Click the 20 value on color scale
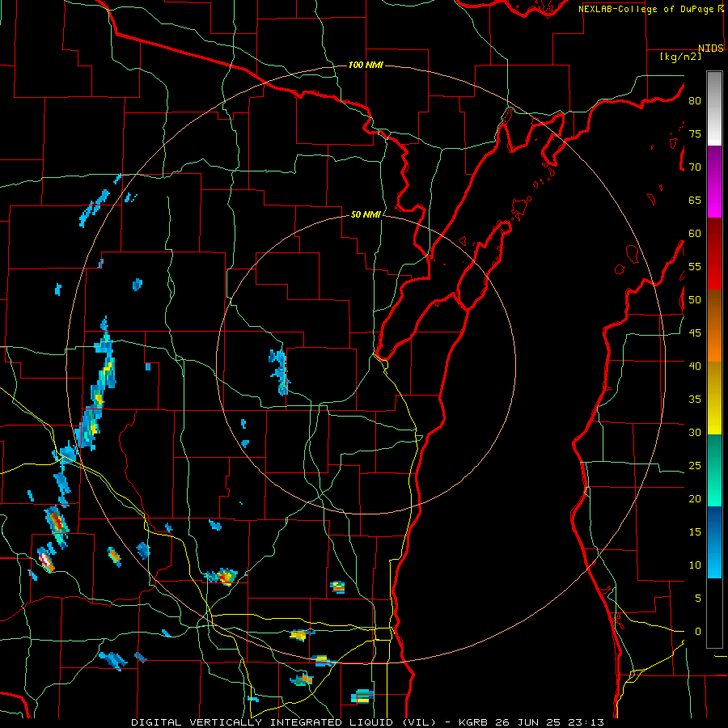The image size is (728, 728). point(695,499)
